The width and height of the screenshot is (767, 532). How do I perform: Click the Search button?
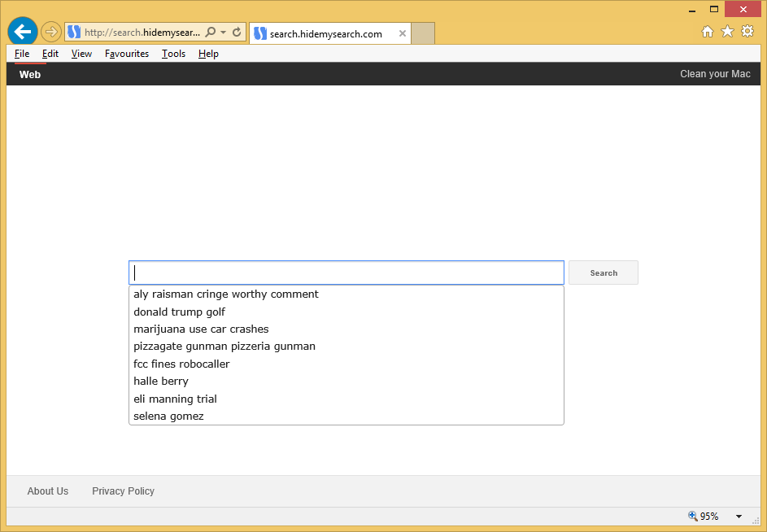[x=604, y=273]
